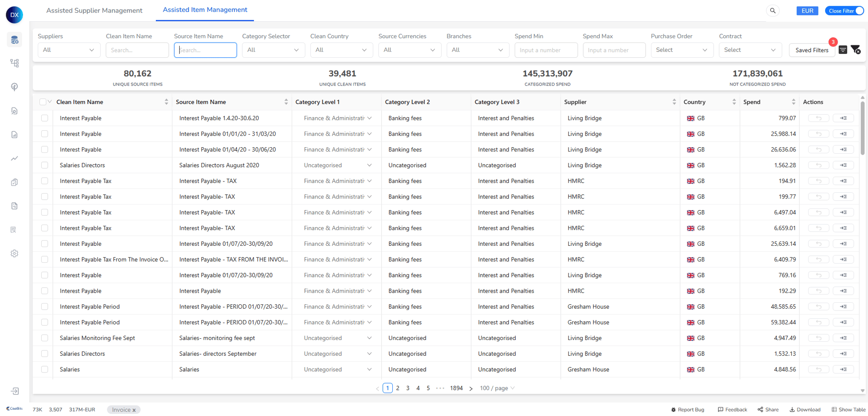This screenshot has width=868, height=416.
Task: Select the Assisted Item Management tab
Action: [x=205, y=10]
